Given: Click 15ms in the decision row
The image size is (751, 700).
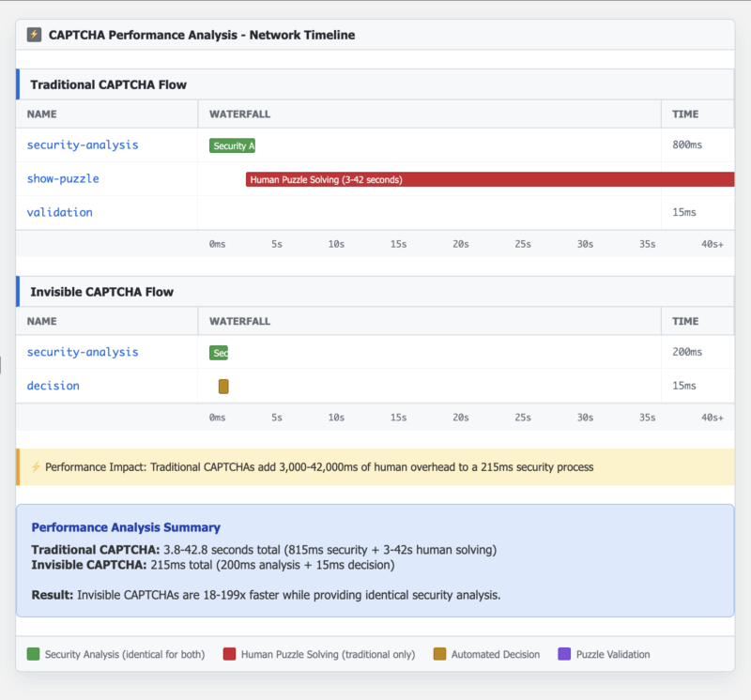Looking at the screenshot, I should pos(684,386).
